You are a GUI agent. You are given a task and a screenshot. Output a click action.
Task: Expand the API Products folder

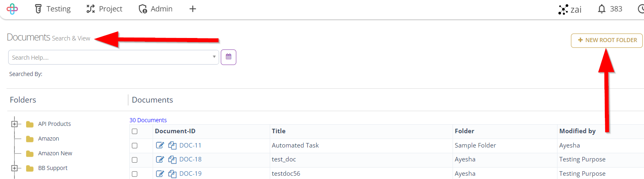coord(14,124)
